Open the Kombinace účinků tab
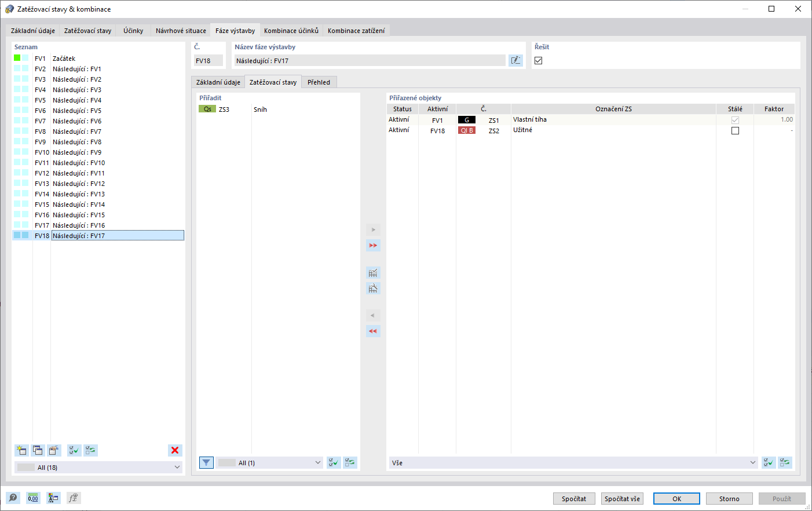The height and width of the screenshot is (511, 812). (291, 31)
